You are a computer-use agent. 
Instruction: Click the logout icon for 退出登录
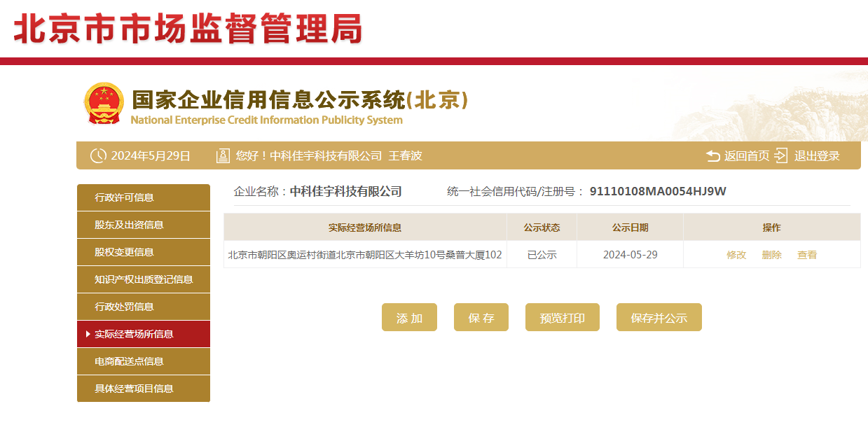(781, 155)
